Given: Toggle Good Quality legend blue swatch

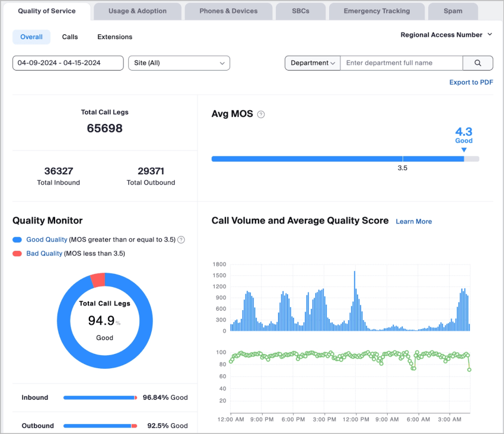Looking at the screenshot, I should tap(17, 240).
